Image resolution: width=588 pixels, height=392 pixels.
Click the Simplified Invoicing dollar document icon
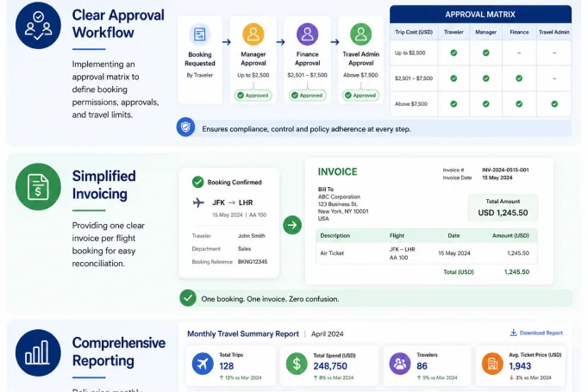coord(38,187)
